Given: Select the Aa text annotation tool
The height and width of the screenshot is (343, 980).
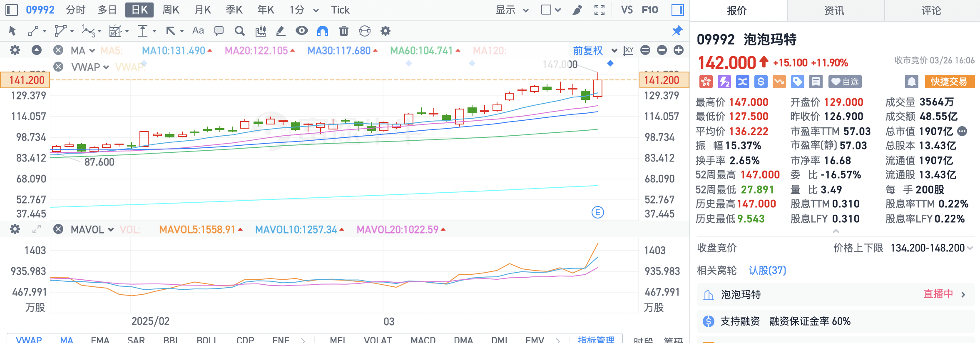Looking at the screenshot, I should pos(198,31).
